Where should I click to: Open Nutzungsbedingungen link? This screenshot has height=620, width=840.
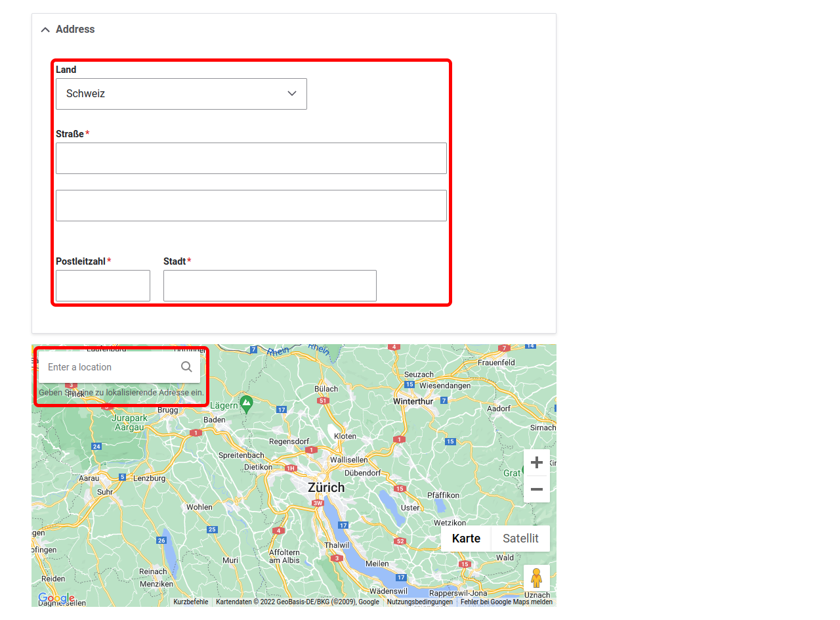[x=420, y=602]
